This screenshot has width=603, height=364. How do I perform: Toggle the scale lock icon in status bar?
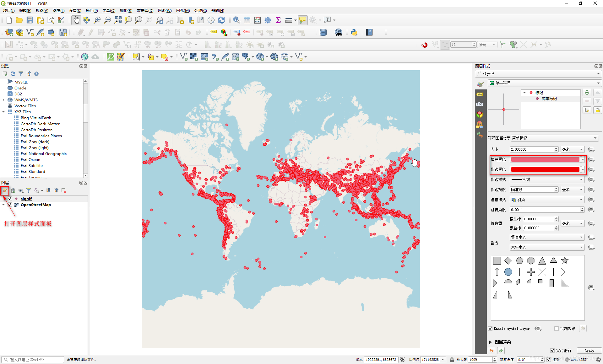452,360
